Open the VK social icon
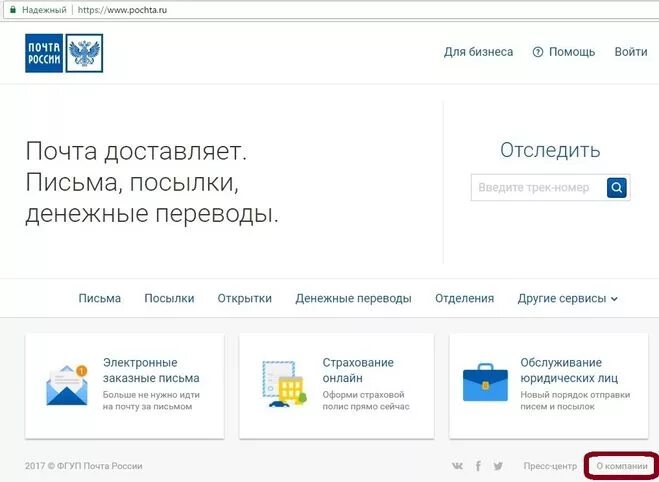This screenshot has height=482, width=659. 457,466
